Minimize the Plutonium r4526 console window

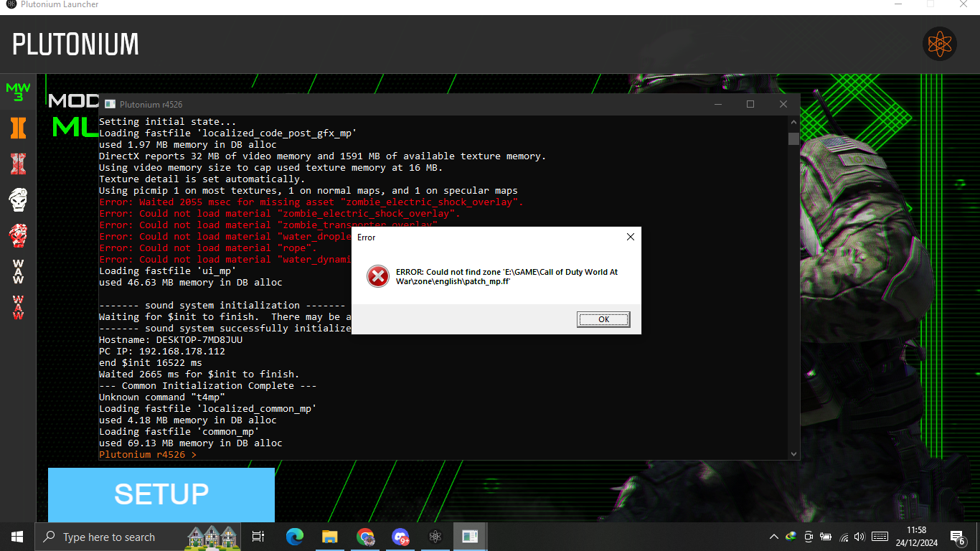coord(717,104)
